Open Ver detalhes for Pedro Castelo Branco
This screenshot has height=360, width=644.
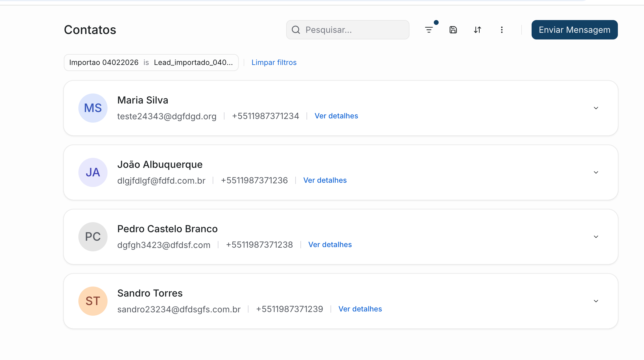pos(330,244)
